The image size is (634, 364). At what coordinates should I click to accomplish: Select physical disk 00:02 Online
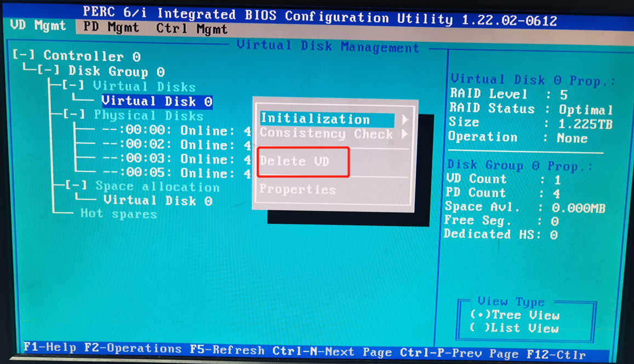point(176,145)
